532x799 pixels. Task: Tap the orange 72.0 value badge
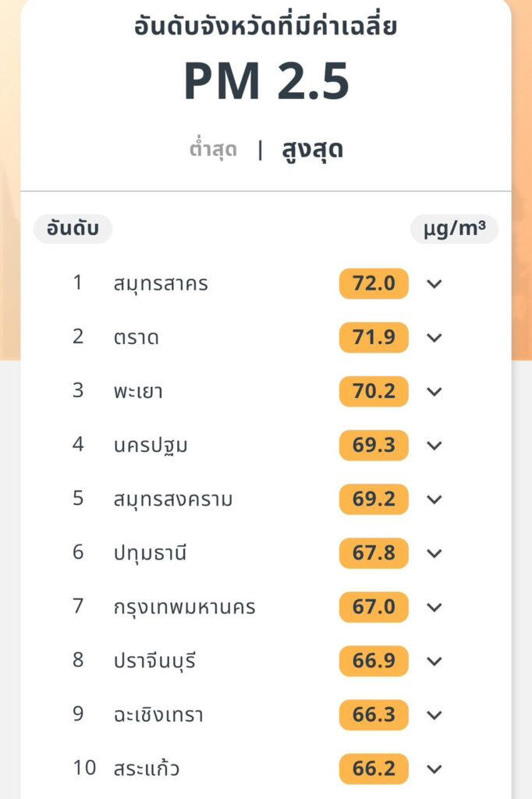click(x=373, y=284)
